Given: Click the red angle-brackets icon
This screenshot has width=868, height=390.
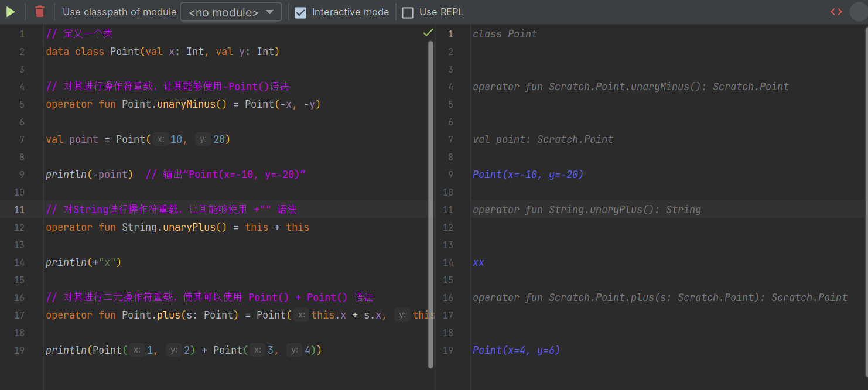Looking at the screenshot, I should [836, 12].
